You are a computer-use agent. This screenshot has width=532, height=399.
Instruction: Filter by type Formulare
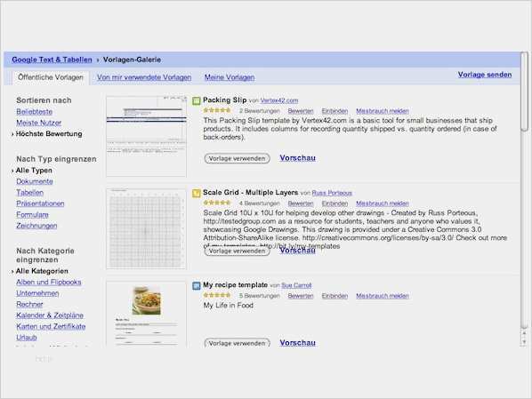click(32, 214)
